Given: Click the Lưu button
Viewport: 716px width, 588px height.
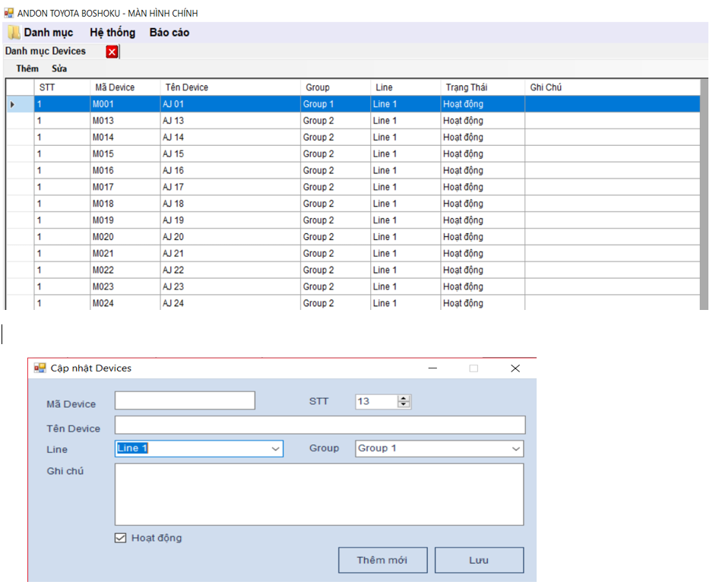Looking at the screenshot, I should (479, 560).
